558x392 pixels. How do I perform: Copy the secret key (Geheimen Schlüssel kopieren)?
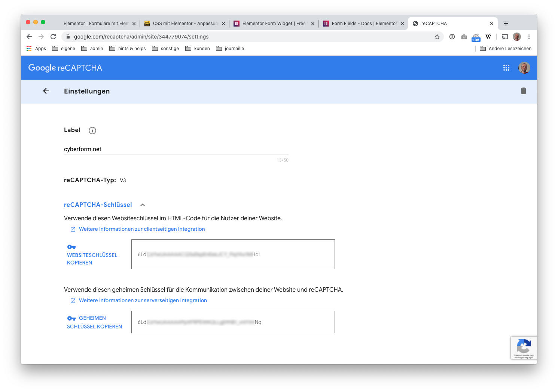94,322
